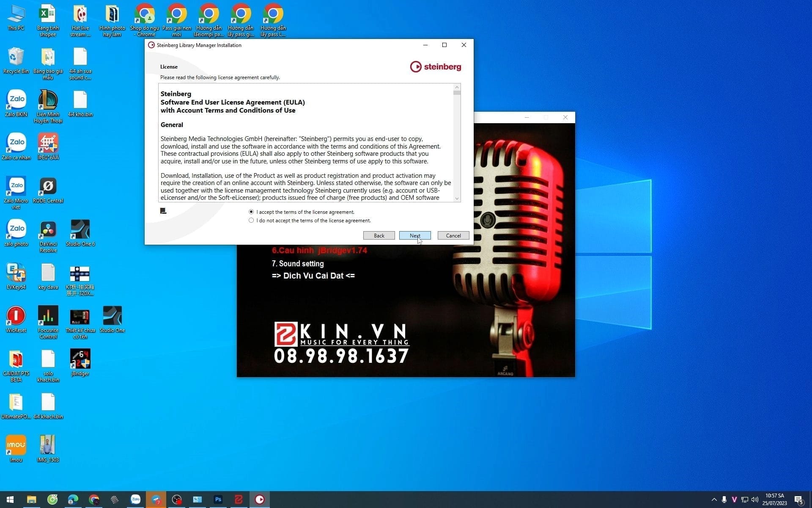This screenshot has width=812, height=508.
Task: Open Photoshop from the taskbar
Action: tap(218, 500)
